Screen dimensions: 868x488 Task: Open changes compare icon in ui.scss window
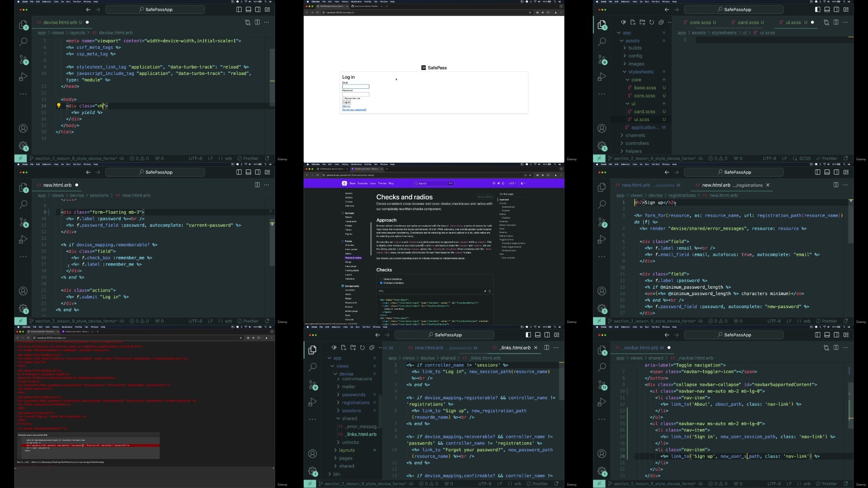tap(826, 22)
